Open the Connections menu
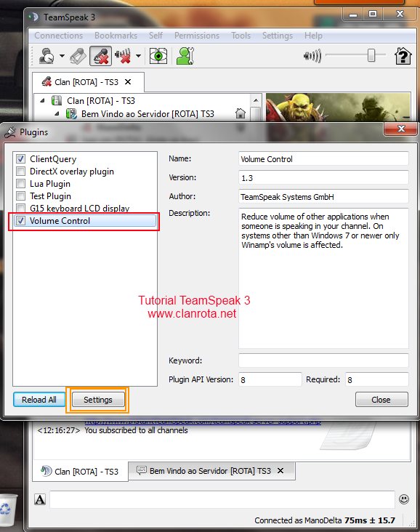 tap(59, 36)
